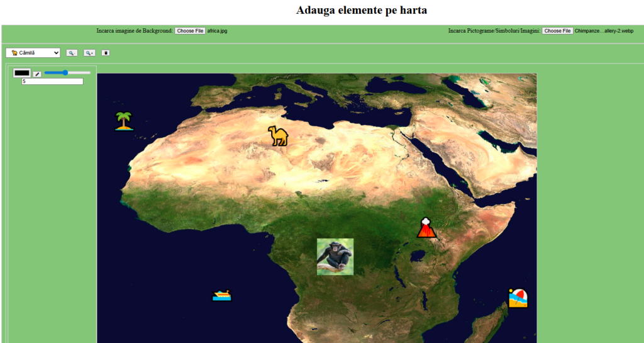
Task: Click the volcano icon on the map
Action: point(426,228)
